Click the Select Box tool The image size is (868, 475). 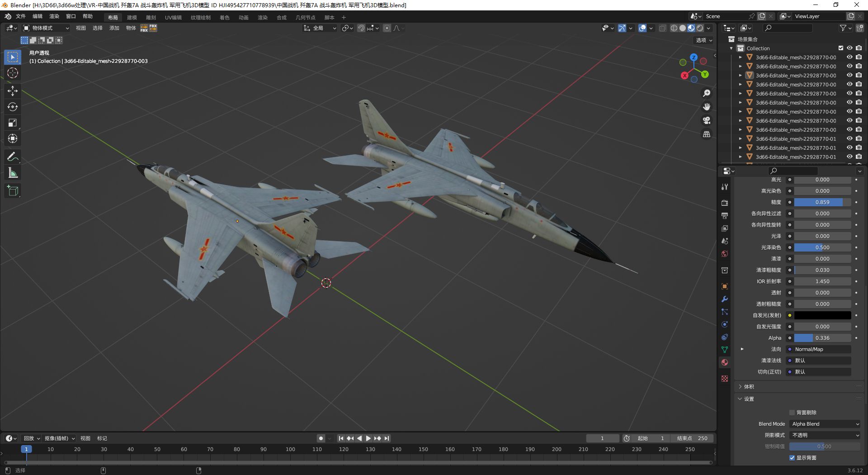pyautogui.click(x=13, y=57)
